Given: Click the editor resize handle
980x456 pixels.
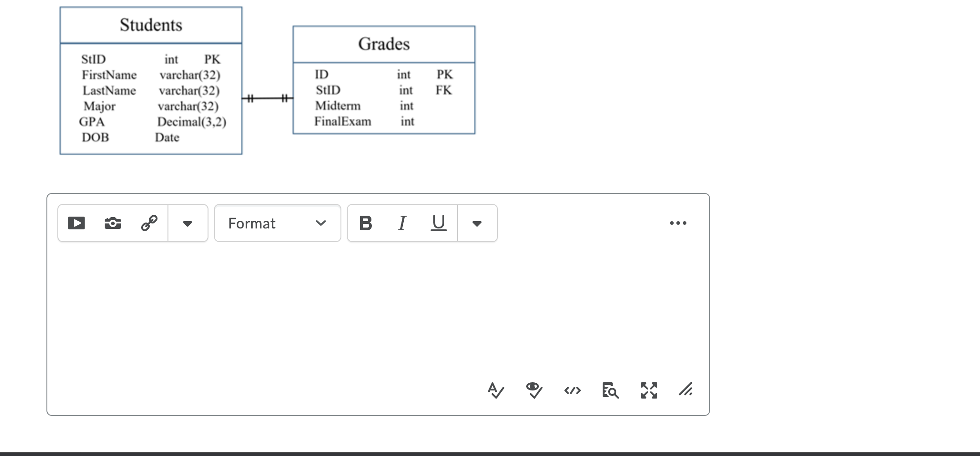Looking at the screenshot, I should pos(685,390).
